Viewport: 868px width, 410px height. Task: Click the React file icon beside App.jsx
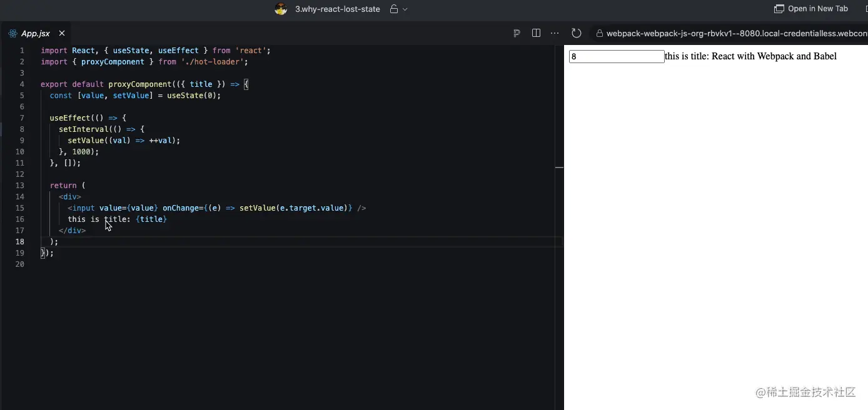pos(11,32)
